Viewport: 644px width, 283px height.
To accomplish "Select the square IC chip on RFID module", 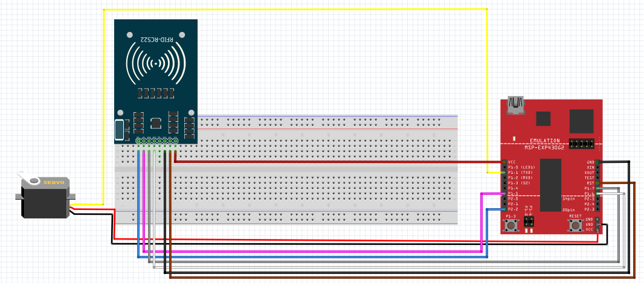I will coord(156,122).
